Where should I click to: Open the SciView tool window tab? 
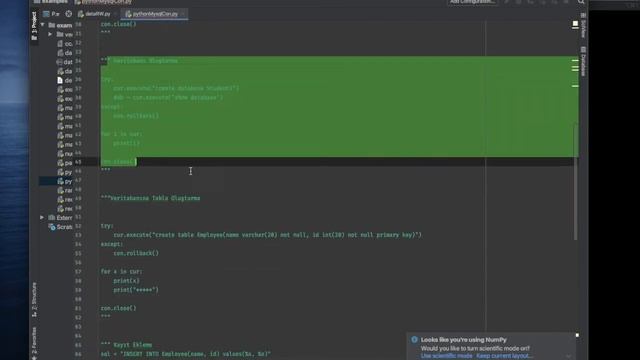[583, 26]
